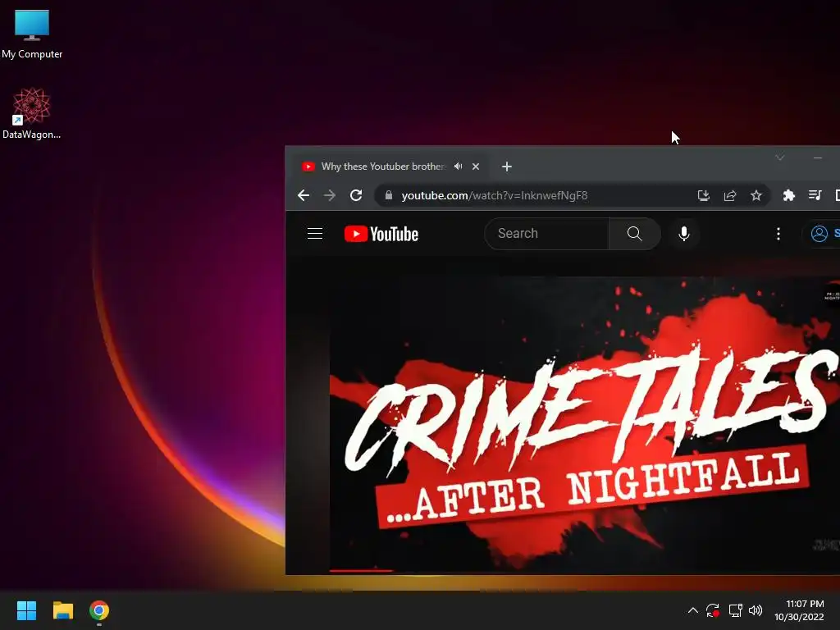Open network status tray icon
This screenshot has width=840, height=630.
[736, 610]
